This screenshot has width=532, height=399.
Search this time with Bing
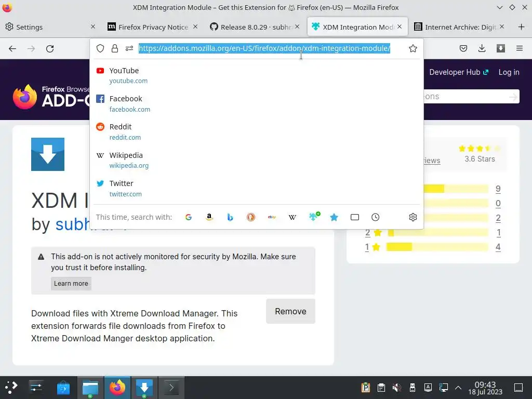point(230,217)
